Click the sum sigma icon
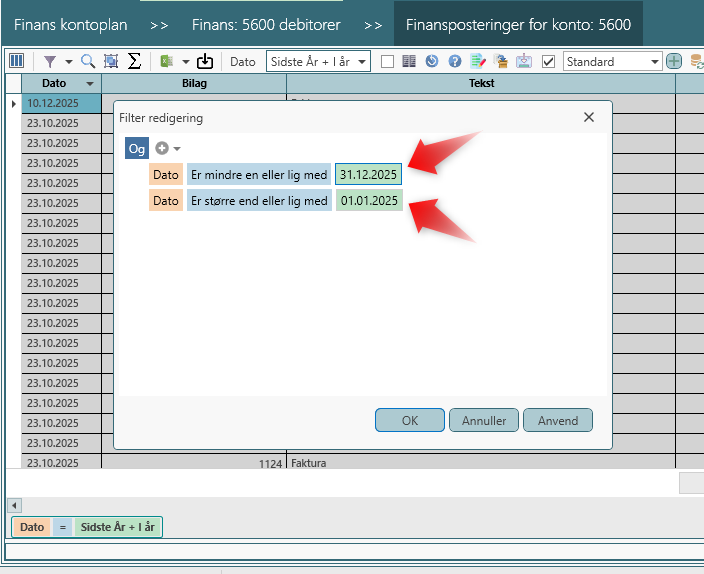 [134, 61]
